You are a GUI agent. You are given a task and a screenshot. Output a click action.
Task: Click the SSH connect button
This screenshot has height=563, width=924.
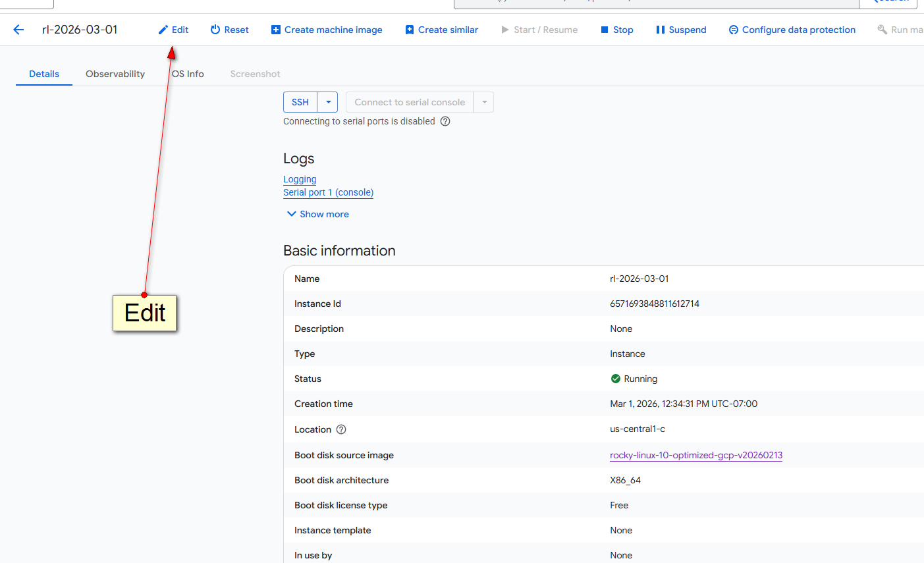pyautogui.click(x=300, y=102)
